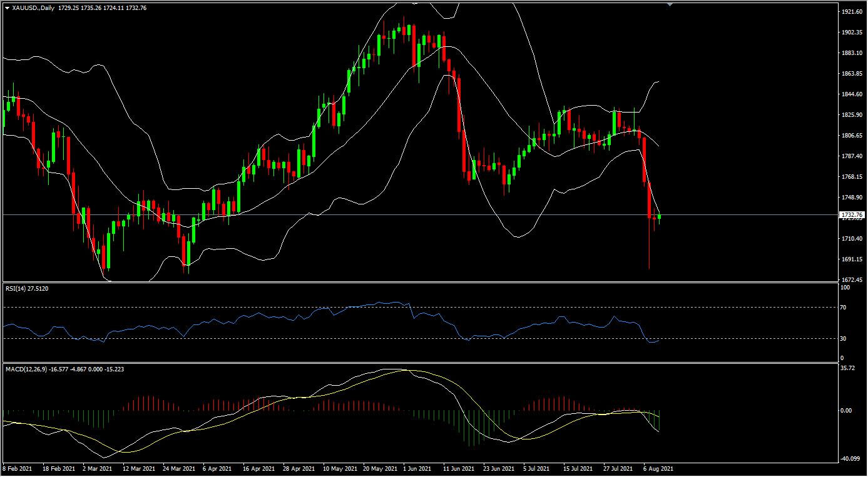
Task: Click the 16 Apr 2021 date label
Action: point(258,468)
